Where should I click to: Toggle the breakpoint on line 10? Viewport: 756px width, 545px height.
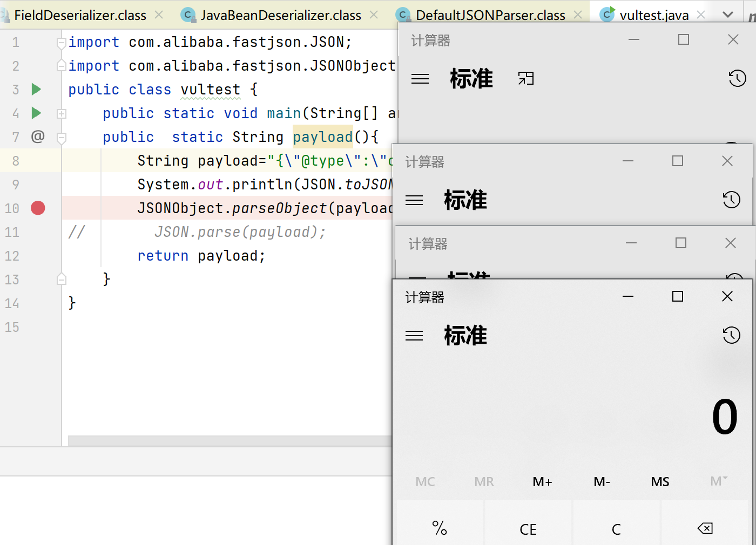click(38, 208)
